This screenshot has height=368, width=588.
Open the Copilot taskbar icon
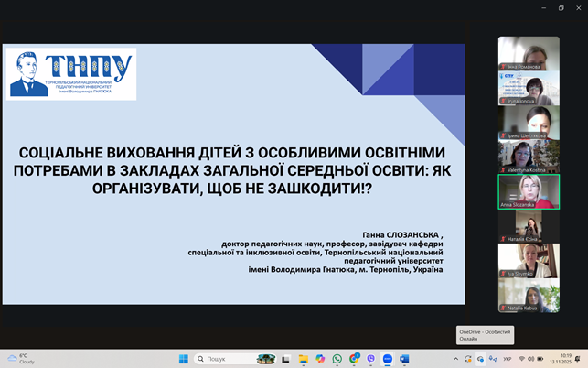click(x=319, y=359)
